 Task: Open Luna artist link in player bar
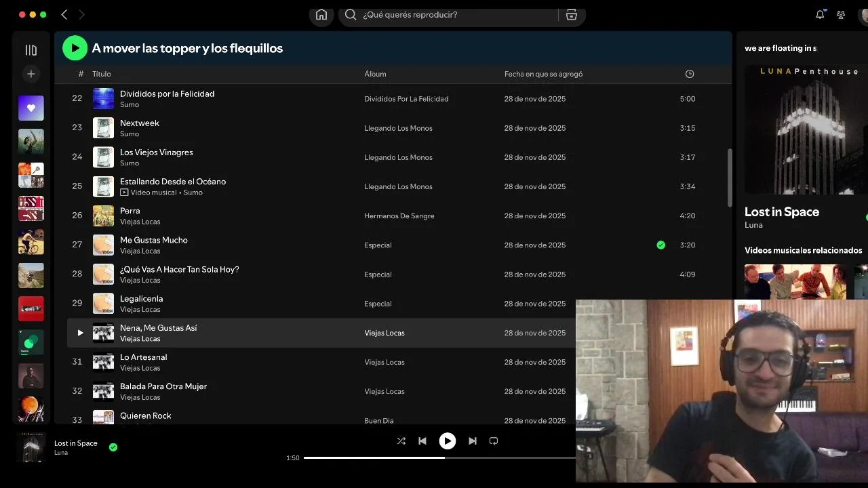pos(61,453)
